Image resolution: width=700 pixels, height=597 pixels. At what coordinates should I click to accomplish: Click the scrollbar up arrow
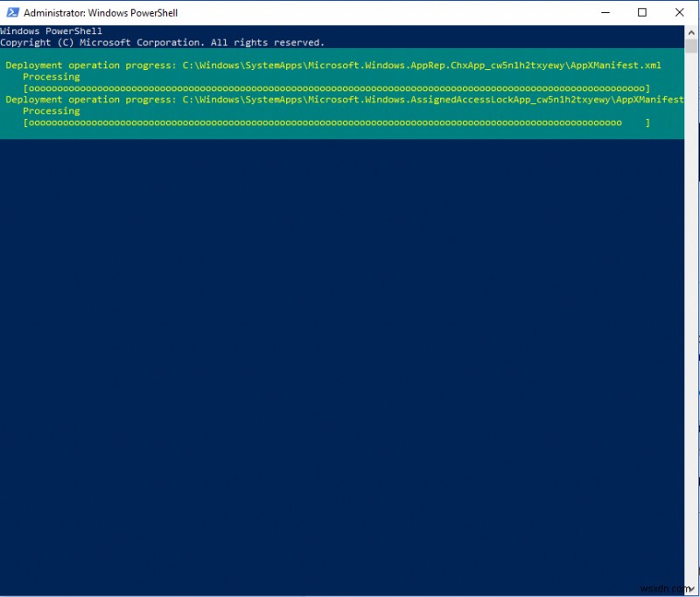(690, 32)
